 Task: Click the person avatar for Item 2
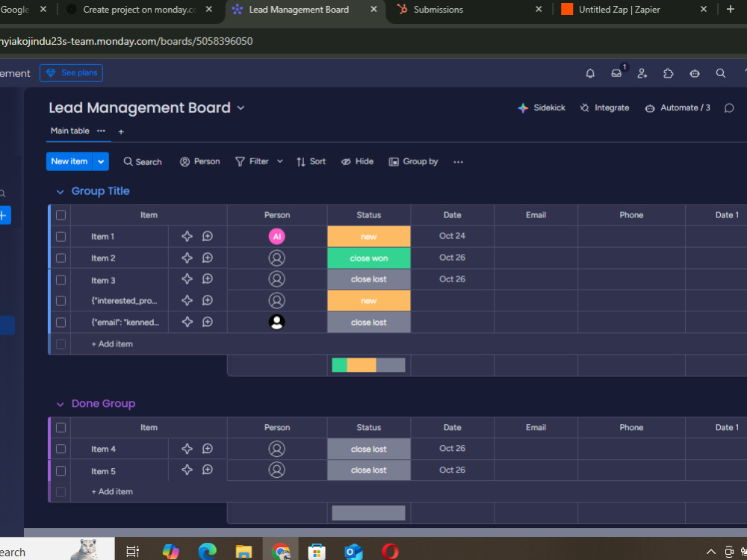(277, 258)
